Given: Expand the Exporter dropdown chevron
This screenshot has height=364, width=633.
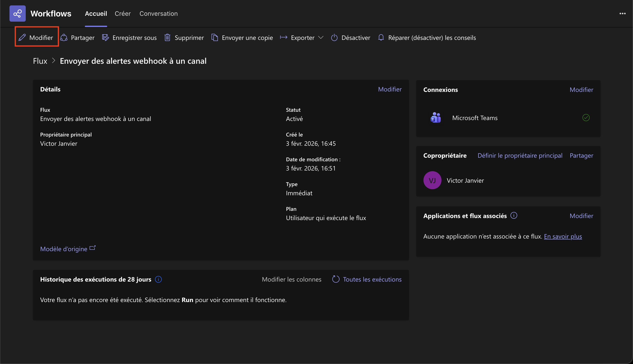Looking at the screenshot, I should pyautogui.click(x=321, y=37).
